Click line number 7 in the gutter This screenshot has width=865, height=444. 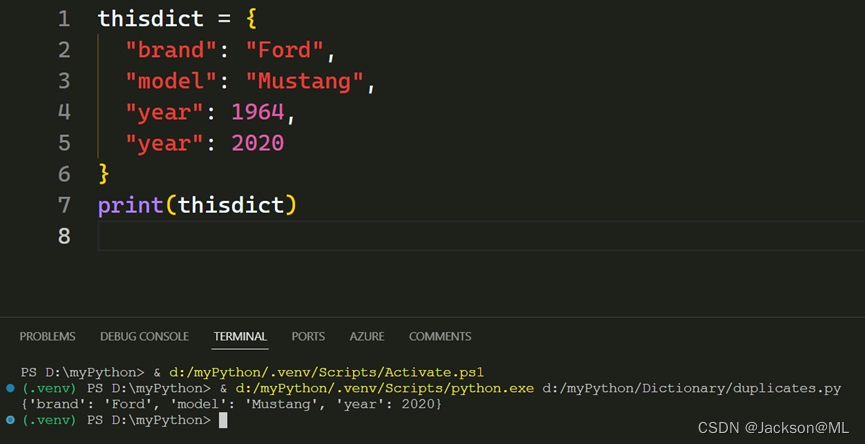[64, 205]
